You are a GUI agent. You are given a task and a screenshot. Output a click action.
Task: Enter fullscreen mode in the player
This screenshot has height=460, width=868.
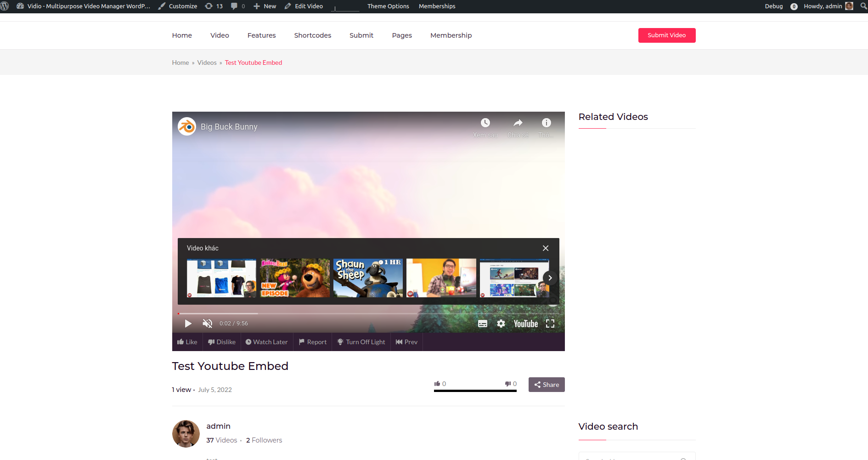click(550, 324)
